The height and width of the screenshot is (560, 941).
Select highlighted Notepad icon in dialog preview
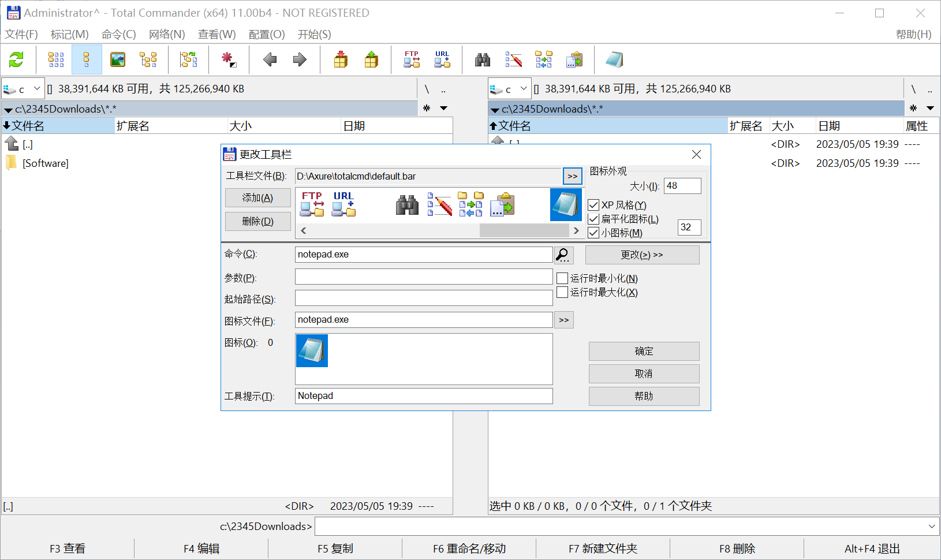point(566,204)
